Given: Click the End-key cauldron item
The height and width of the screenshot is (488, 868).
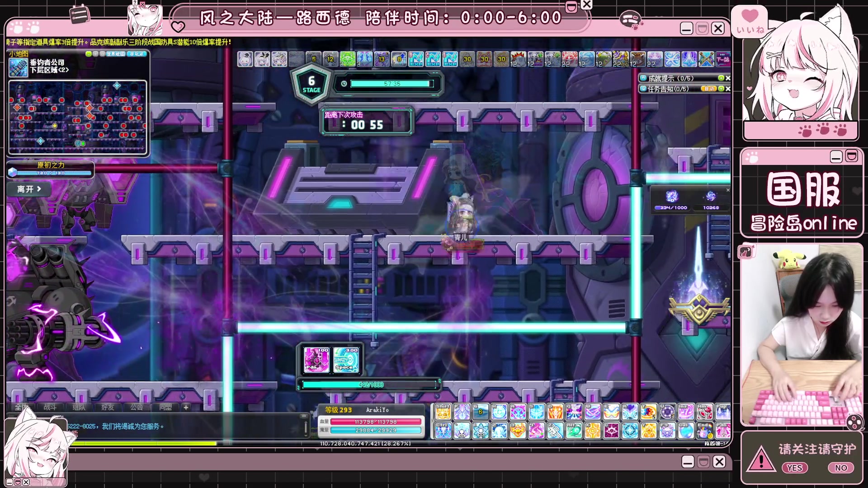Looking at the screenshot, I should [704, 431].
